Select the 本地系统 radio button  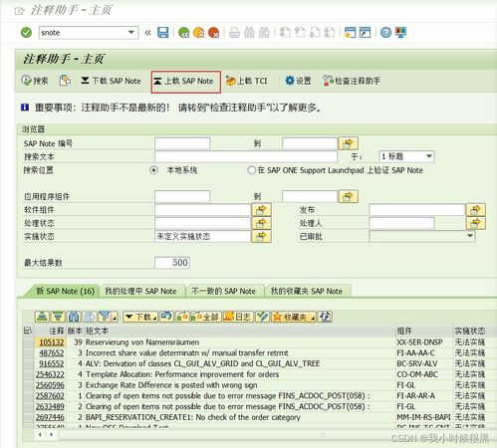click(153, 170)
